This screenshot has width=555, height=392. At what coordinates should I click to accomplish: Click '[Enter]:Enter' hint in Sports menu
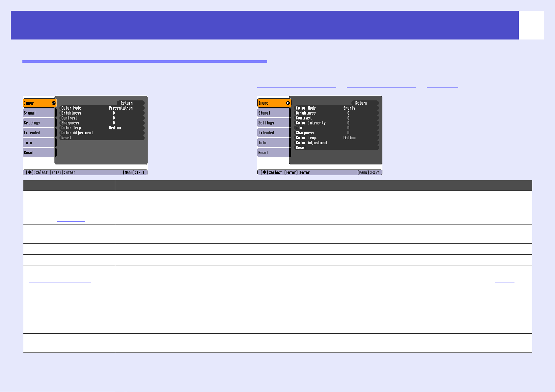click(297, 172)
